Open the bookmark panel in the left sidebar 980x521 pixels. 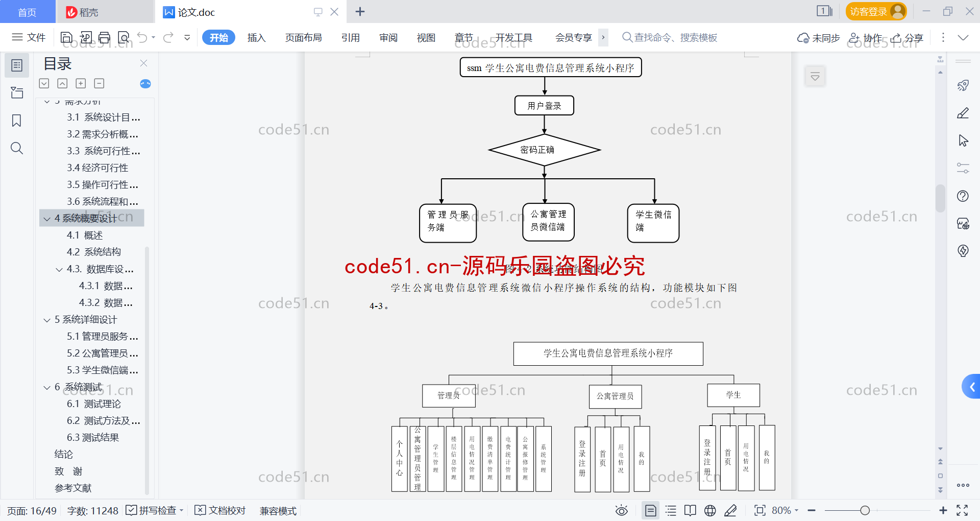pyautogui.click(x=17, y=121)
